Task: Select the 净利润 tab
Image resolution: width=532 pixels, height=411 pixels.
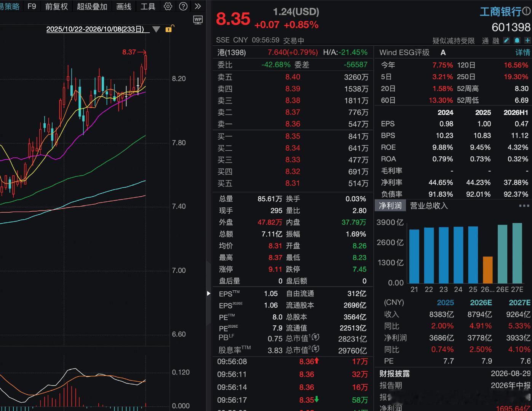Action: pos(390,206)
